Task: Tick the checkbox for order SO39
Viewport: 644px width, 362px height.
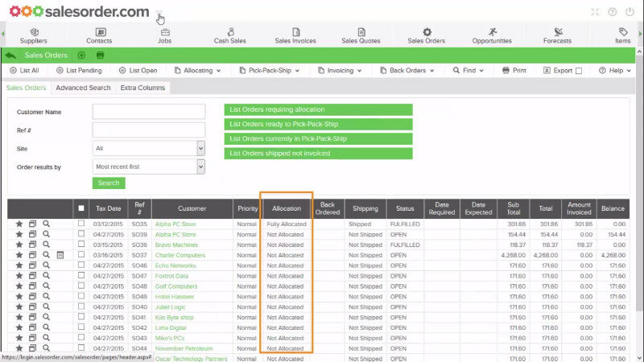Action: pyautogui.click(x=81, y=234)
